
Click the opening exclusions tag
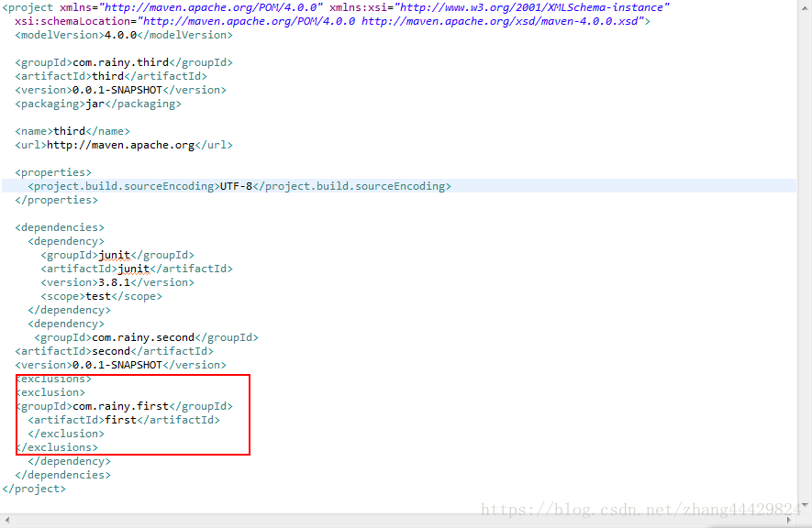(53, 379)
